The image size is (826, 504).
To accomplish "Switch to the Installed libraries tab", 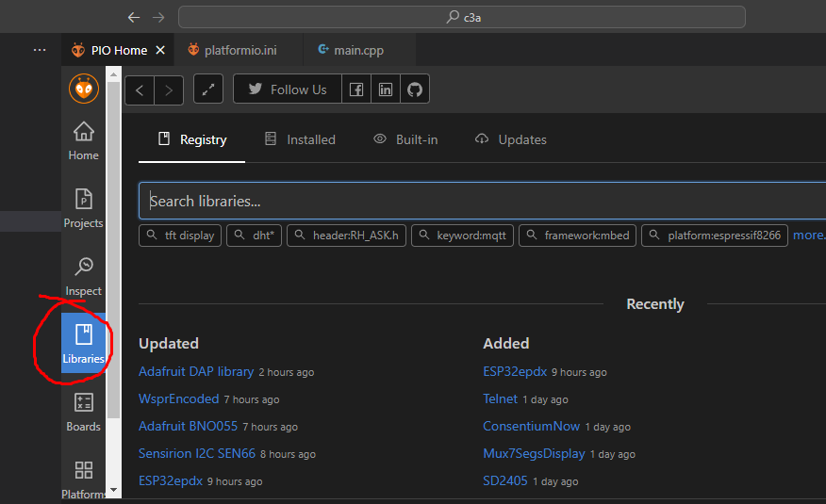I will tap(300, 139).
